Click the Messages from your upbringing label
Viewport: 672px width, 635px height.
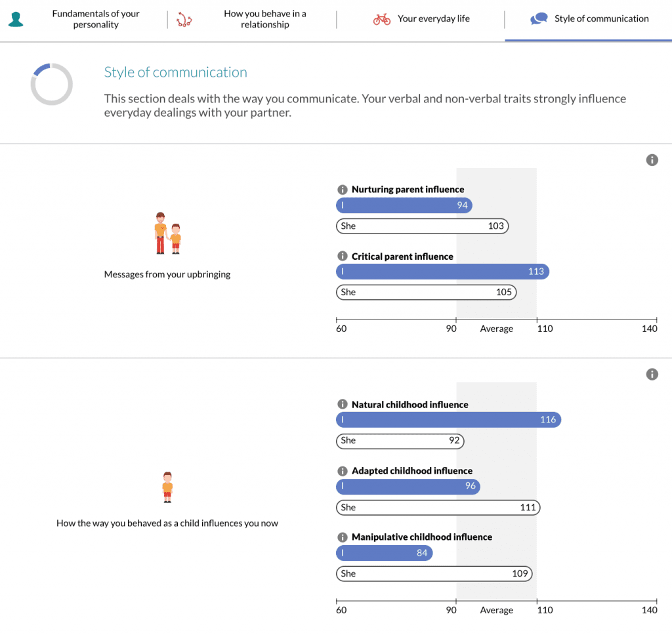167,274
